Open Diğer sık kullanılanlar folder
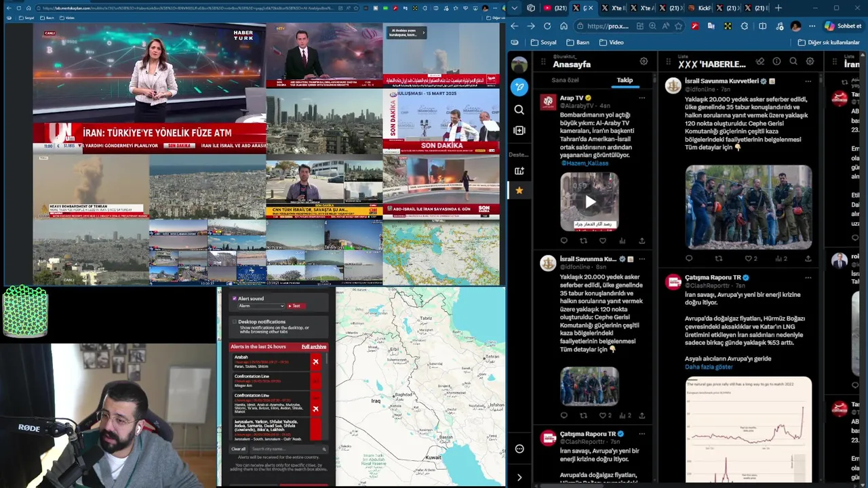868x488 pixels. coord(829,42)
